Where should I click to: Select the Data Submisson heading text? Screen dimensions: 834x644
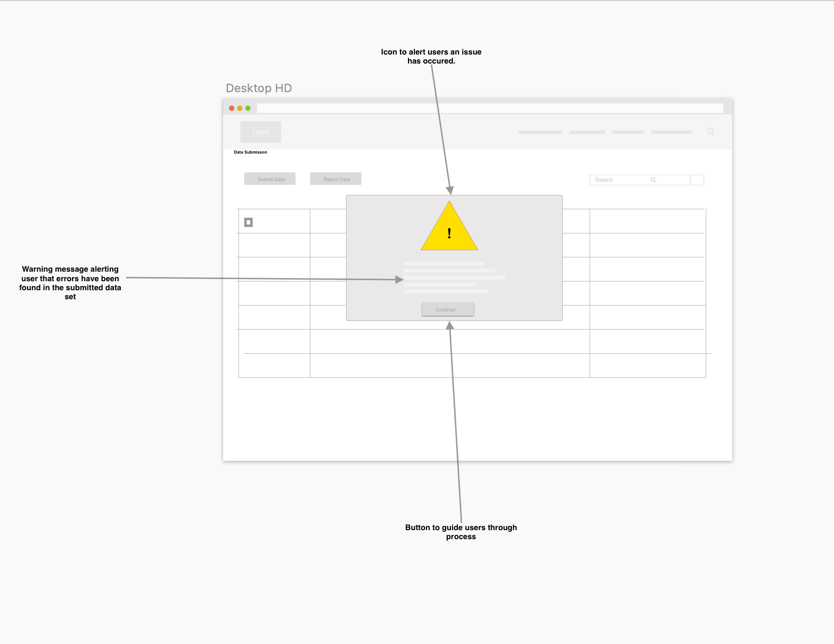tap(251, 152)
